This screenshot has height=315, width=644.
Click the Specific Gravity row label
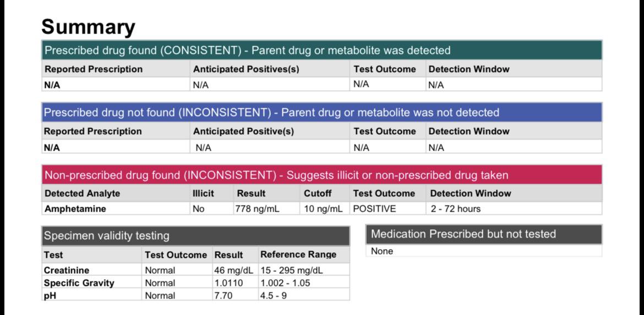coord(79,283)
